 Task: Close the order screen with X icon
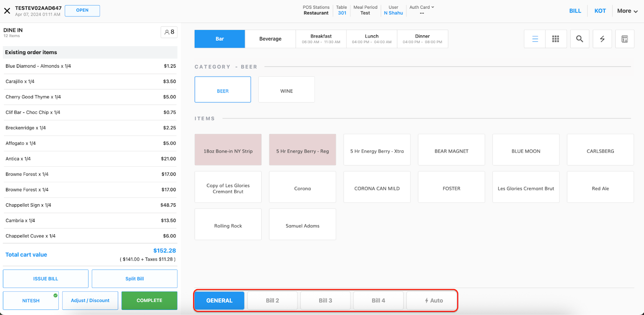tap(7, 11)
